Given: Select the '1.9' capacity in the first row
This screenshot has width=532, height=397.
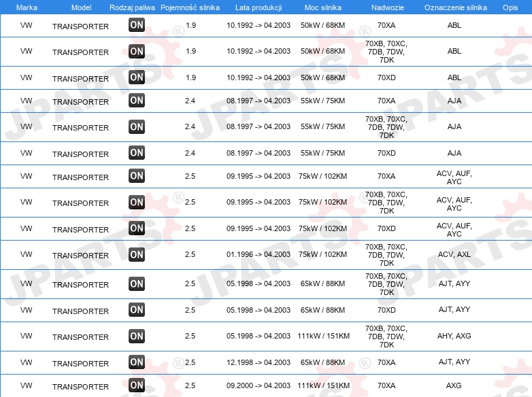Looking at the screenshot, I should point(190,25).
